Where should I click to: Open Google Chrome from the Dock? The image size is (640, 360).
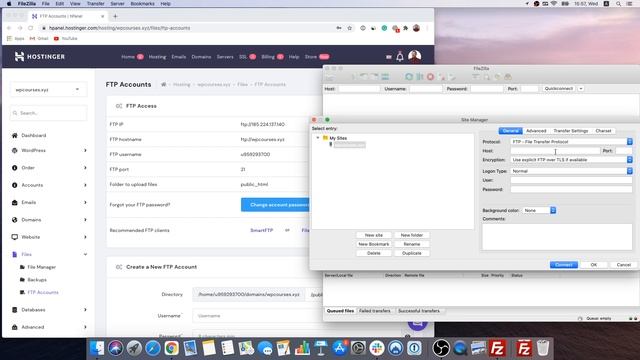[x=171, y=348]
